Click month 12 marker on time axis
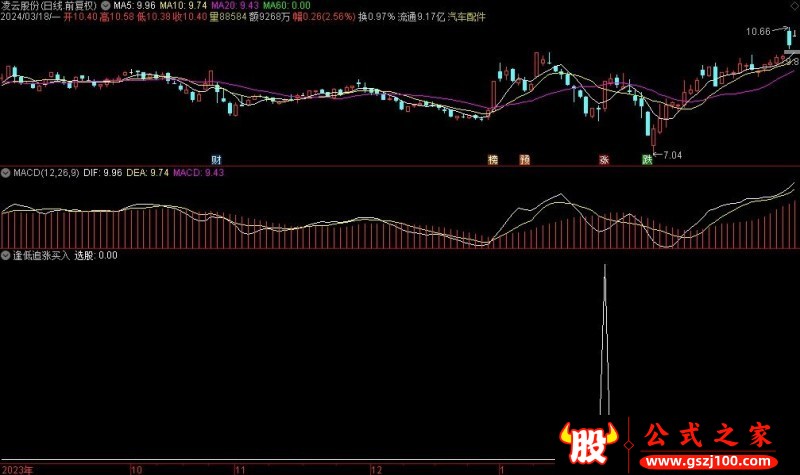This screenshot has height=475, width=800. pyautogui.click(x=375, y=468)
